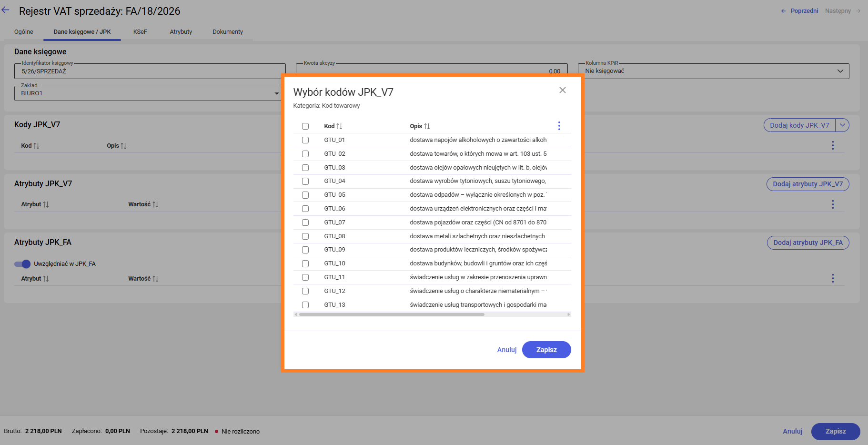Open the Zakład BIURO1 dropdown
This screenshot has height=445, width=868.
(276, 93)
